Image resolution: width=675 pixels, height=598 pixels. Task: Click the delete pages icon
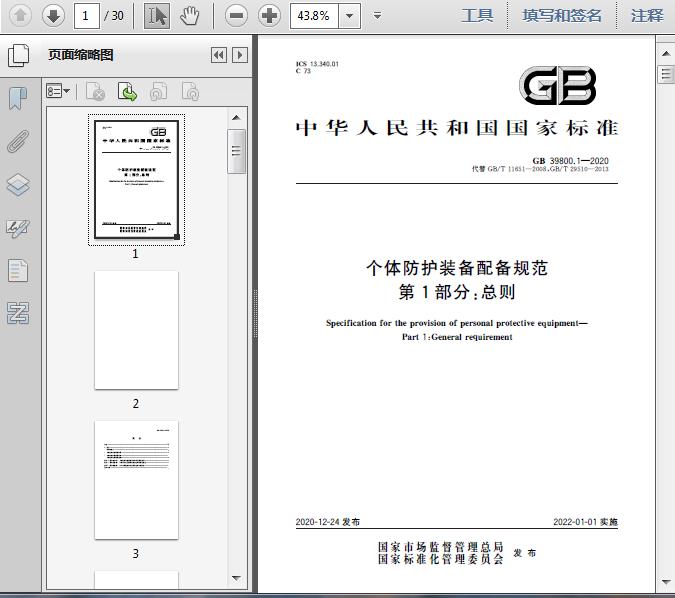(x=96, y=92)
